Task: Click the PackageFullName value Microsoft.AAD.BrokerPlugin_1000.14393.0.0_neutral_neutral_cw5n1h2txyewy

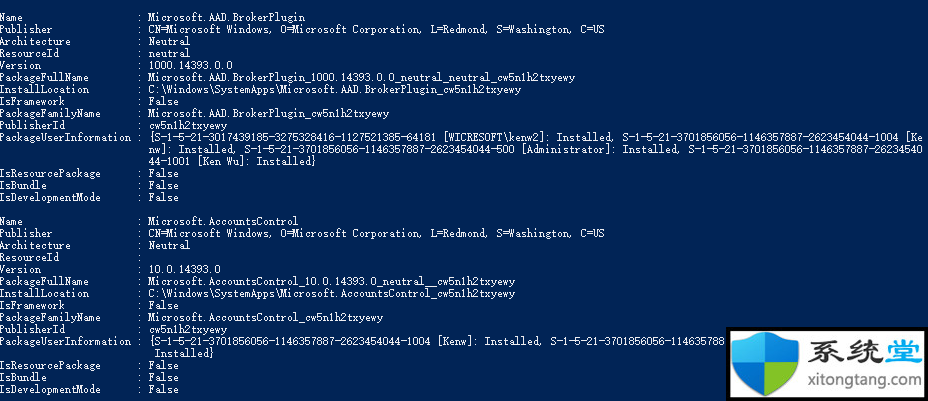Action: pos(361,77)
